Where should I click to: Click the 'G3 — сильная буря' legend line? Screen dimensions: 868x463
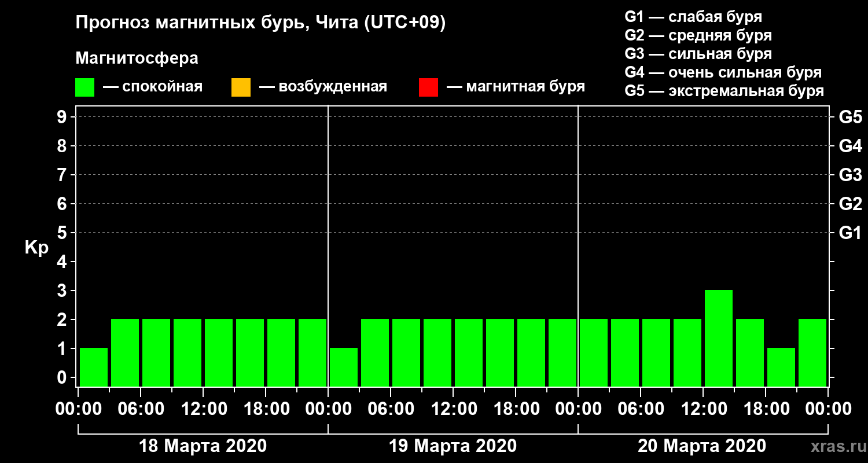click(698, 54)
